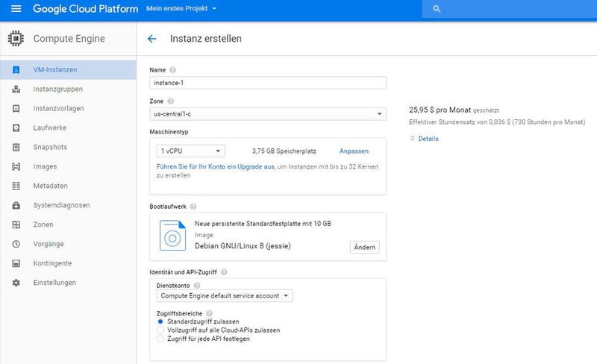
Task: Open Metadaten in the sidebar
Action: coord(68,186)
